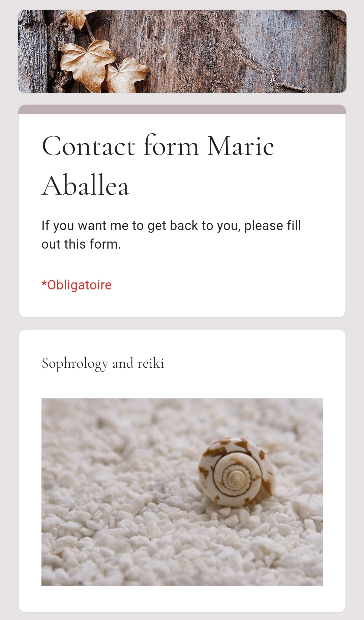Click the word "Marie" in the title
This screenshot has width=364, height=620.
(x=240, y=146)
